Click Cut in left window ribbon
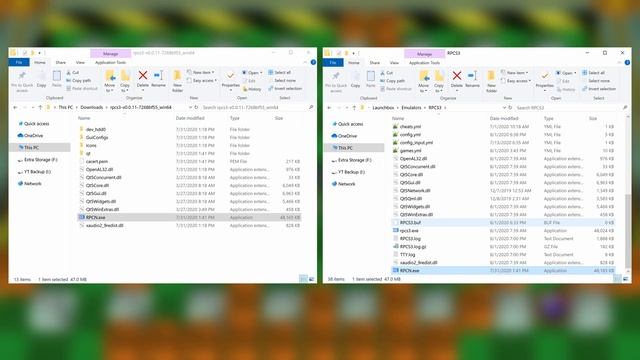 73,73
